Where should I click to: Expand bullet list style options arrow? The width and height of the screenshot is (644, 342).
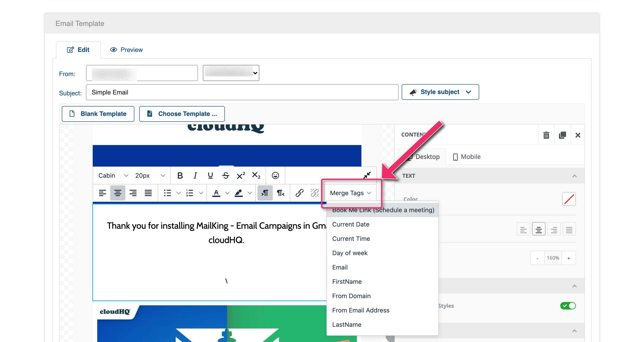coord(178,193)
